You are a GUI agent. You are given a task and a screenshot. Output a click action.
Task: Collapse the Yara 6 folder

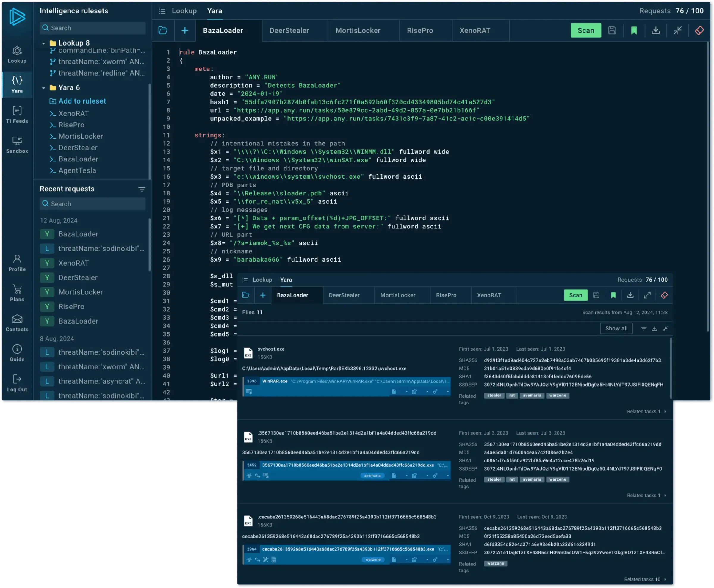tap(43, 88)
